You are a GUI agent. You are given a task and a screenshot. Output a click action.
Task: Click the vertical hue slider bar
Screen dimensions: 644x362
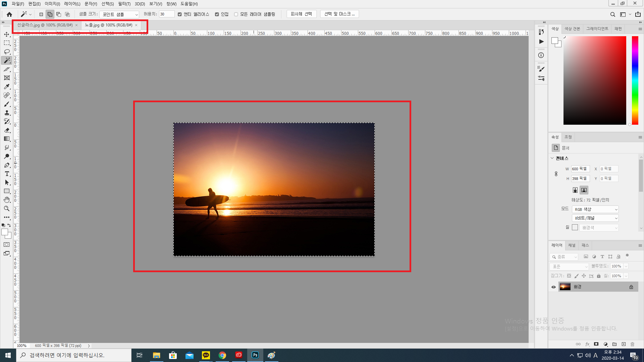pos(635,80)
